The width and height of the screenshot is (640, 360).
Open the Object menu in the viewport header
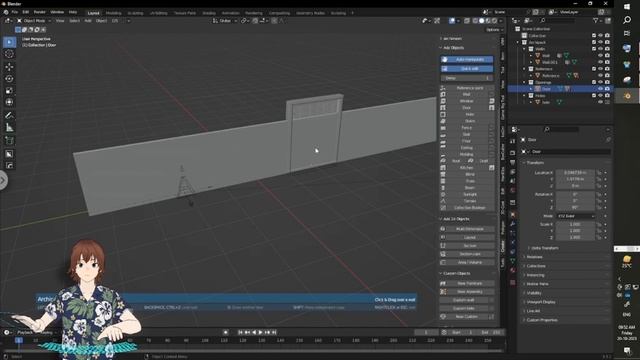point(101,20)
